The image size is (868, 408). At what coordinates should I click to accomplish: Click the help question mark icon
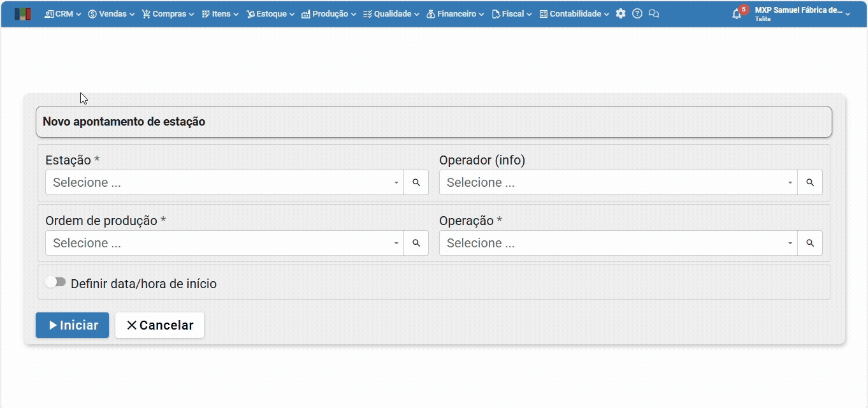[x=637, y=13]
